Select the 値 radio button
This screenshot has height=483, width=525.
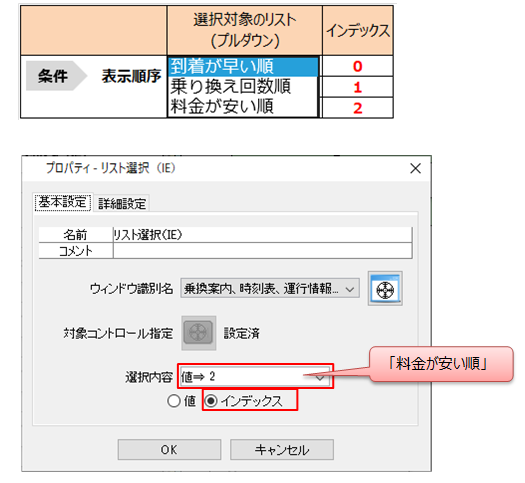[x=174, y=401]
